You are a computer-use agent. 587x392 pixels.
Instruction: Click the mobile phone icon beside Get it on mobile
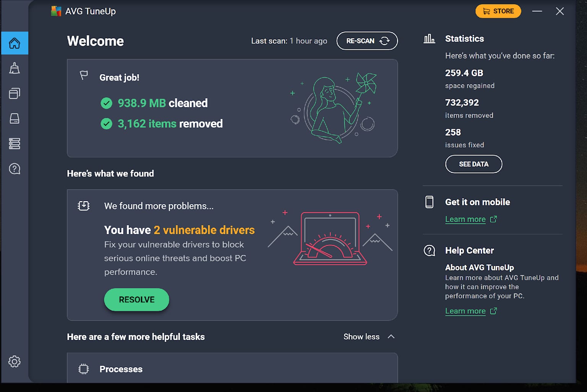click(x=429, y=202)
